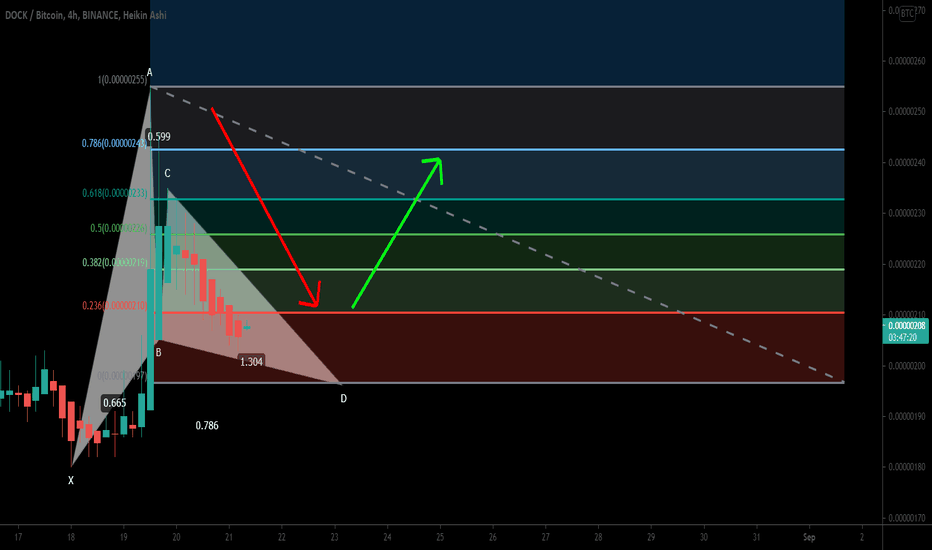The image size is (932, 550).
Task: Click date 31 on the time axis
Action: tap(757, 537)
